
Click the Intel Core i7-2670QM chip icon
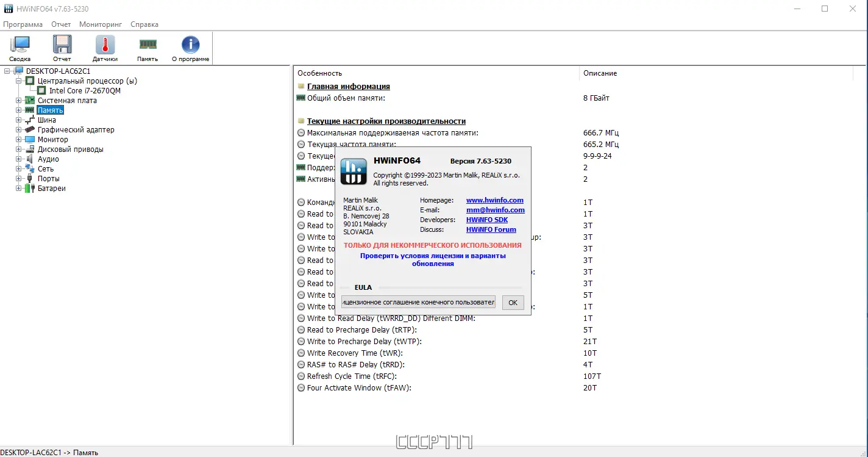click(41, 91)
